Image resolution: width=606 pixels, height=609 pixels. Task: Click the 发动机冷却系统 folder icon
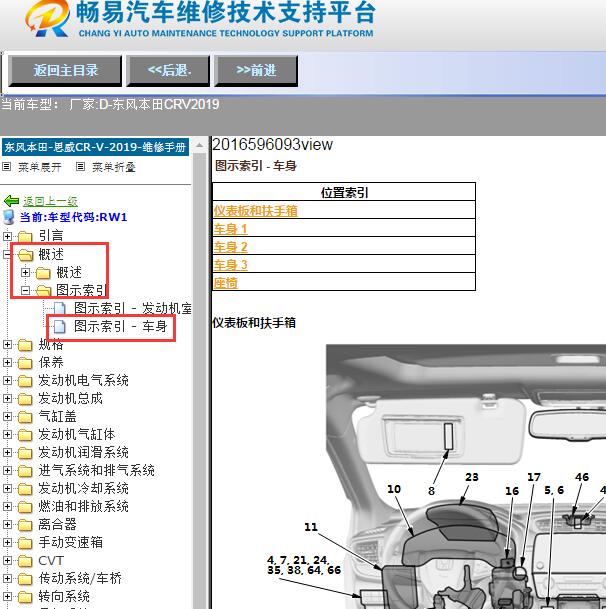pos(25,489)
